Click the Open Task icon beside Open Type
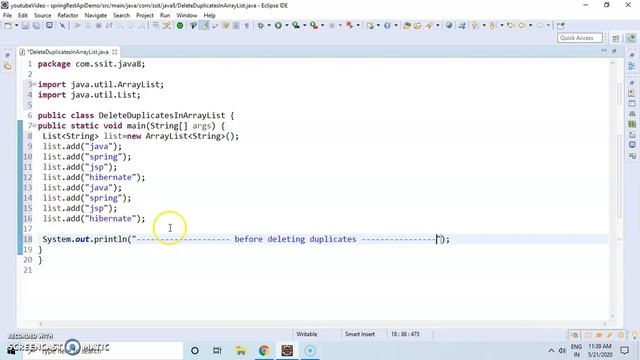 pyautogui.click(x=417, y=25)
